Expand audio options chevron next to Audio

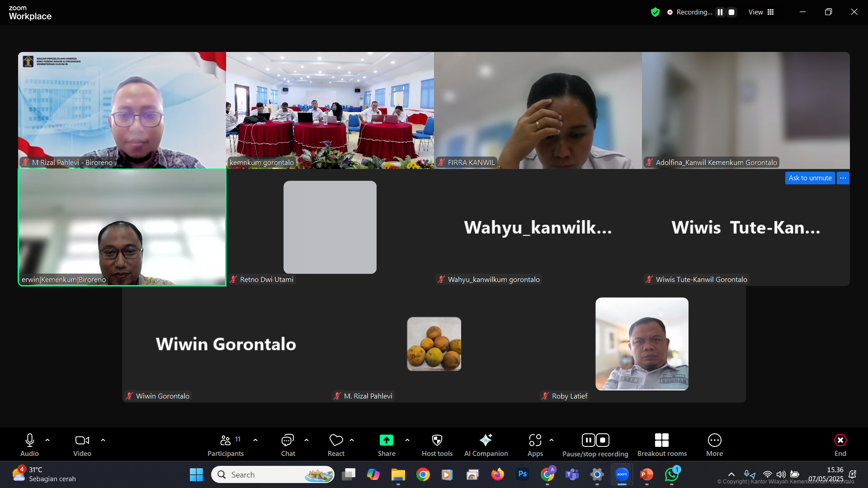[x=47, y=440]
